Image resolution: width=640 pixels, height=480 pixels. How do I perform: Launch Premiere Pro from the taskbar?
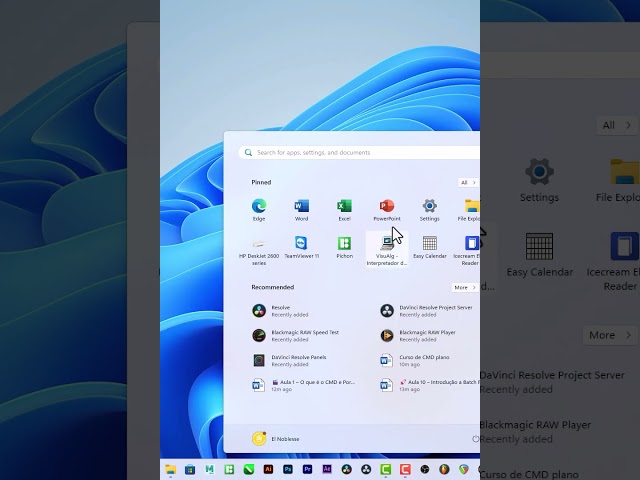point(307,469)
